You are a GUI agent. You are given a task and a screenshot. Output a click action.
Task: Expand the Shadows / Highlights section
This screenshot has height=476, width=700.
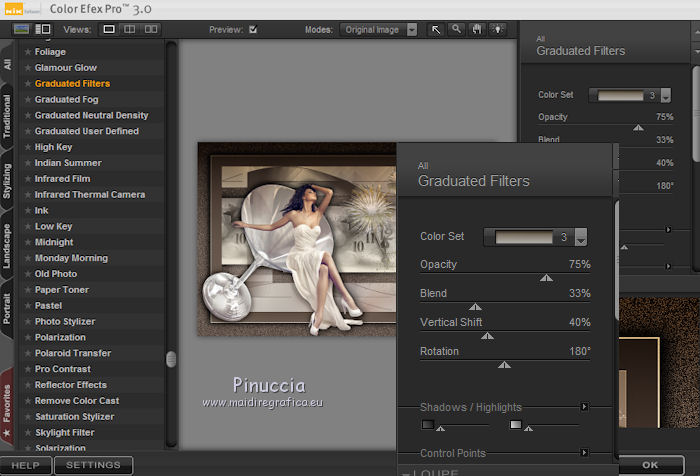click(x=584, y=407)
